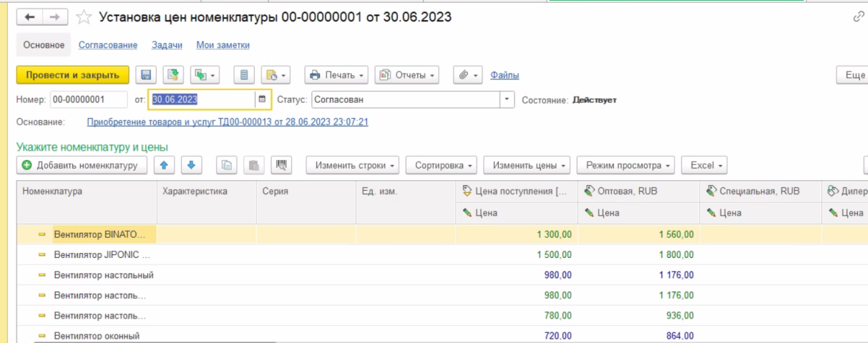Open the Печать dropdown menu
The image size is (868, 343).
pyautogui.click(x=336, y=75)
